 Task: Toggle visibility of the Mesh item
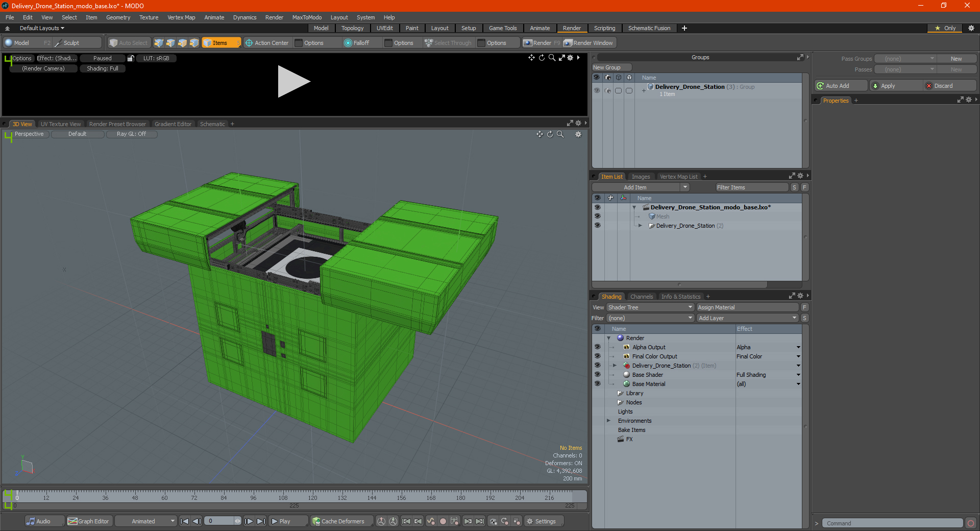pyautogui.click(x=597, y=216)
